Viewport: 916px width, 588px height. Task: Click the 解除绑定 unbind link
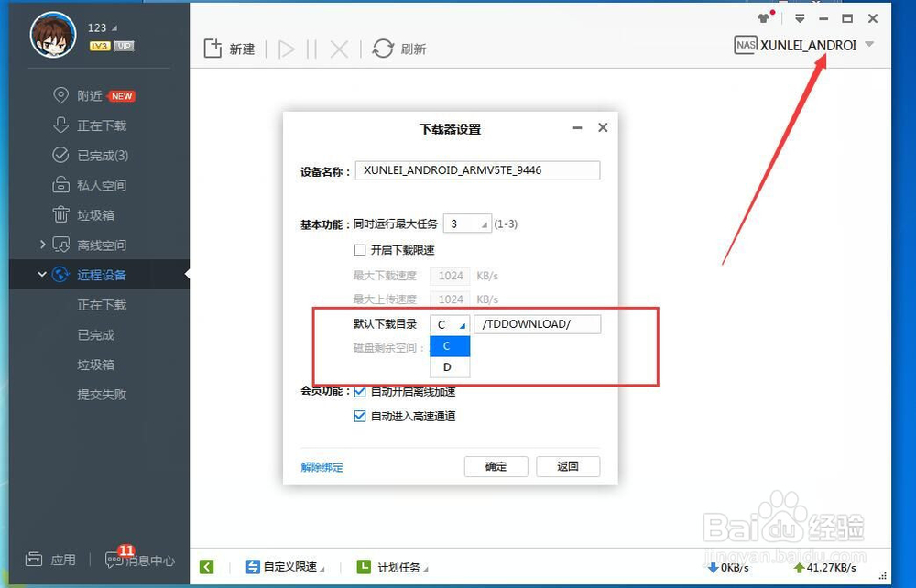pos(322,467)
